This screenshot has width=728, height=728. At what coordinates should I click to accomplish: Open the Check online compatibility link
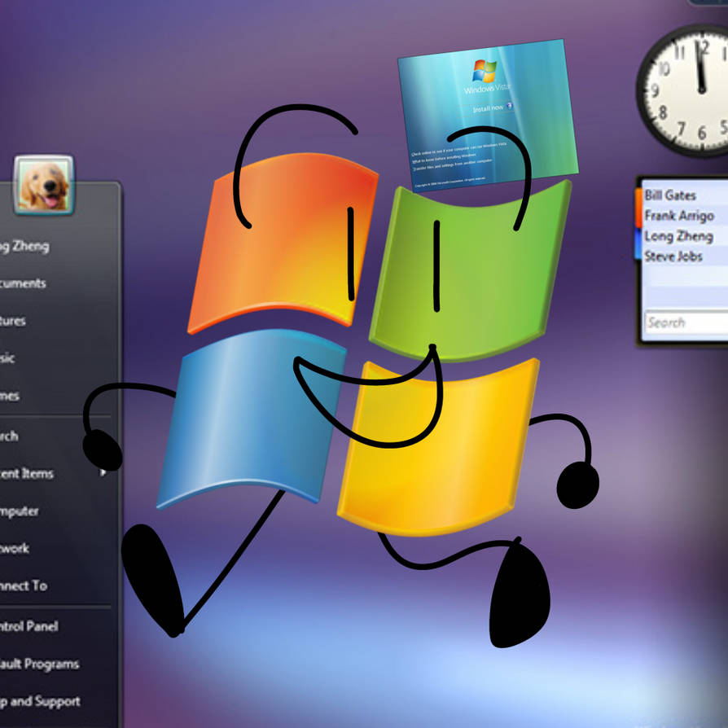(458, 149)
